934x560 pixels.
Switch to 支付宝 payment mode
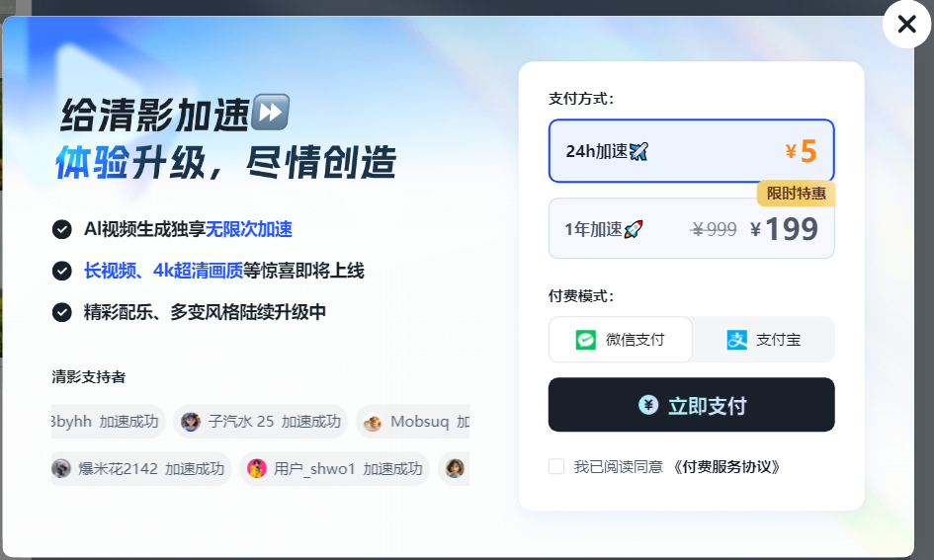click(763, 339)
